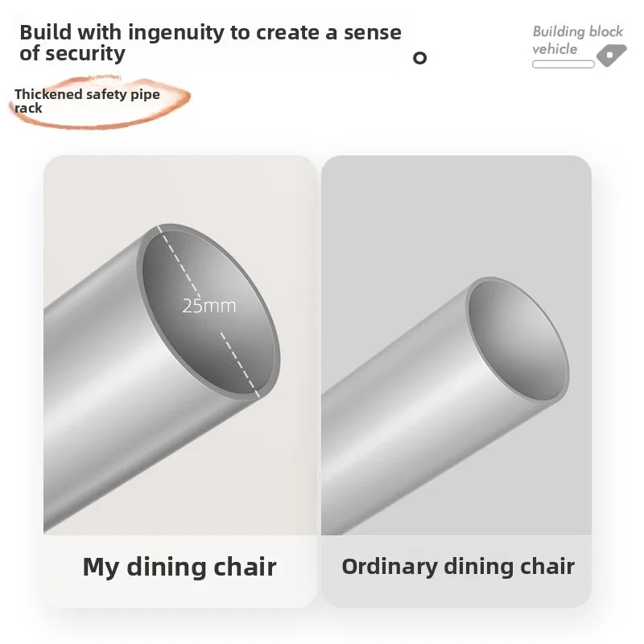The width and height of the screenshot is (644, 644).
Task: Click the Building block vehicle text
Action: pos(577,40)
